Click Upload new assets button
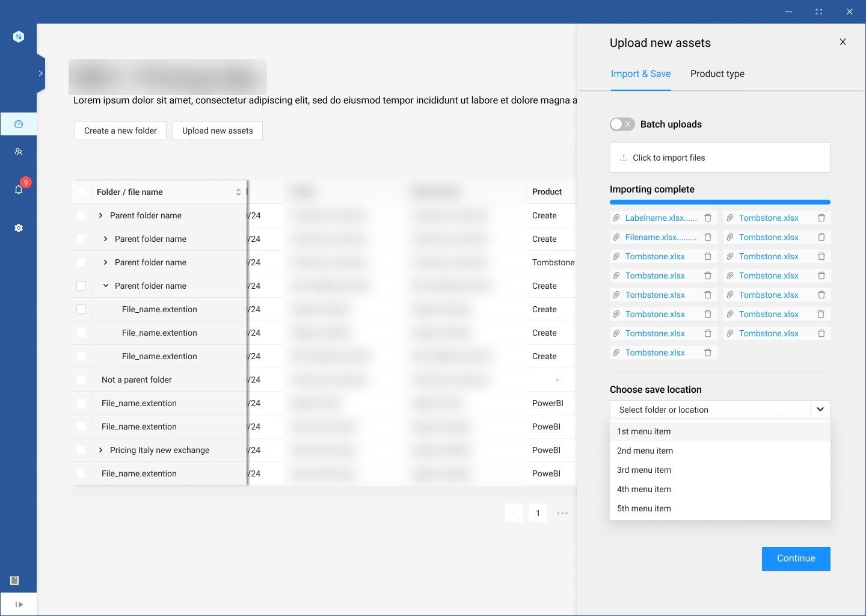 tap(218, 131)
